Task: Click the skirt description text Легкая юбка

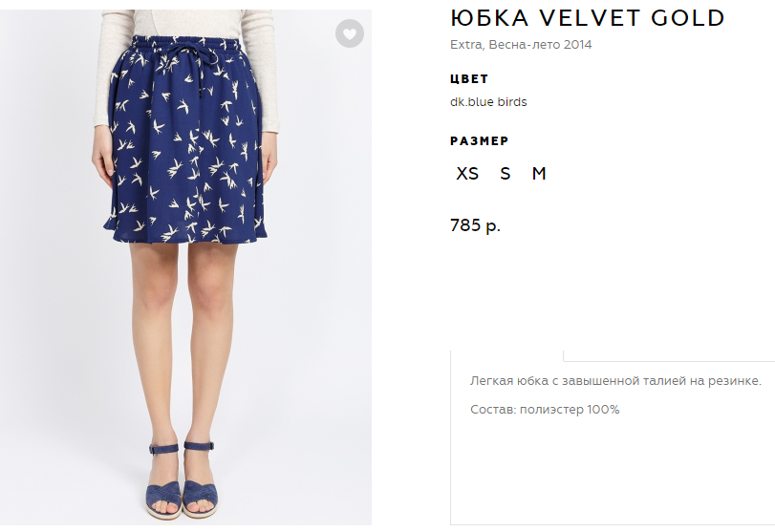Action: click(x=615, y=381)
